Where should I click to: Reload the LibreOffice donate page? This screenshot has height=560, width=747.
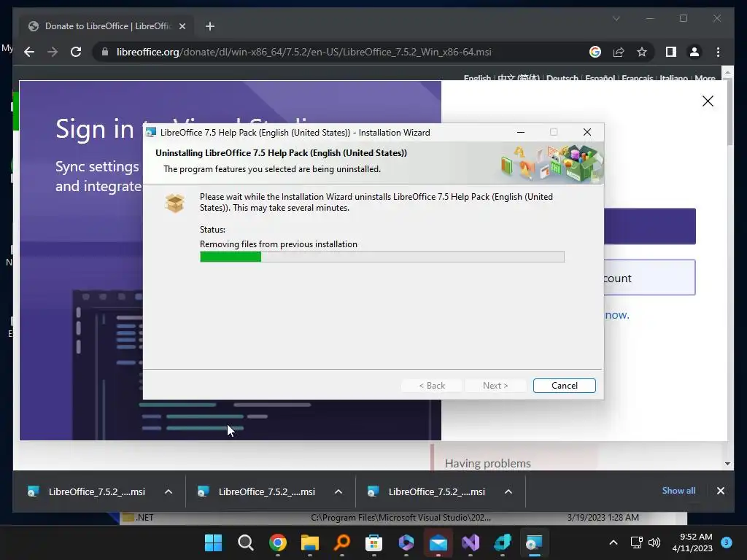76,52
